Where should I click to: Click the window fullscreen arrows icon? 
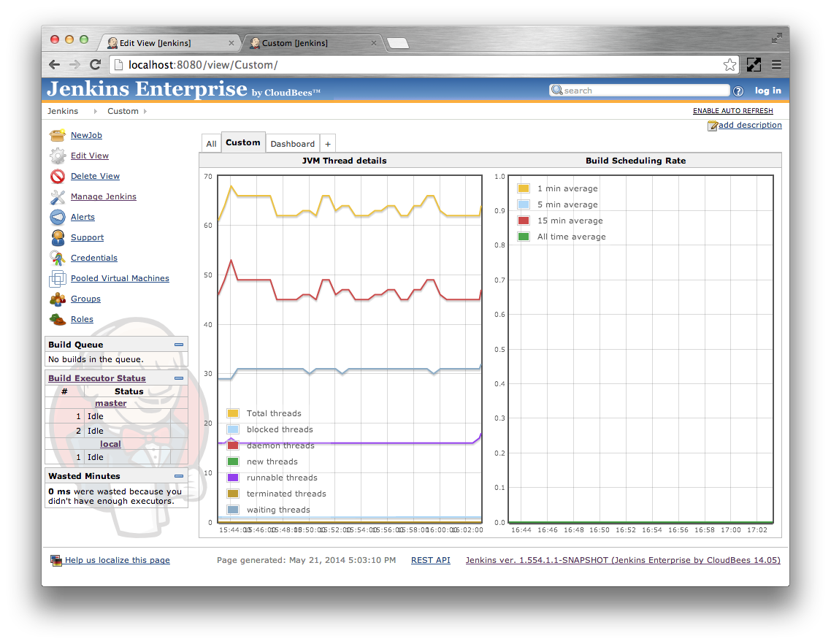(x=776, y=38)
